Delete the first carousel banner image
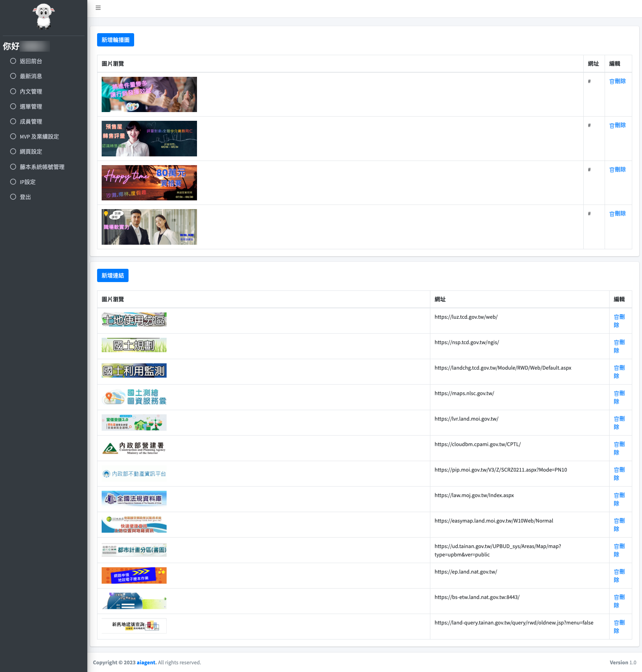The width and height of the screenshot is (642, 672). (x=618, y=81)
